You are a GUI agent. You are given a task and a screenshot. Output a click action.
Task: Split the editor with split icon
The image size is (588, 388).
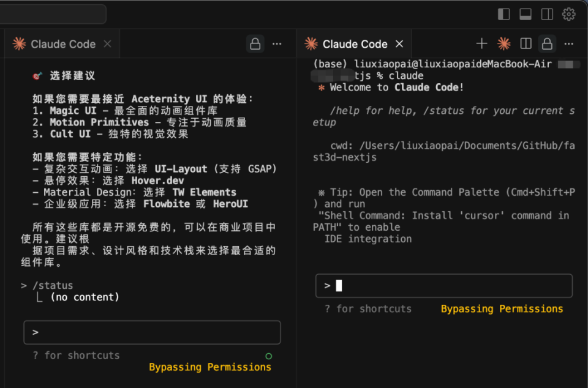click(x=526, y=44)
